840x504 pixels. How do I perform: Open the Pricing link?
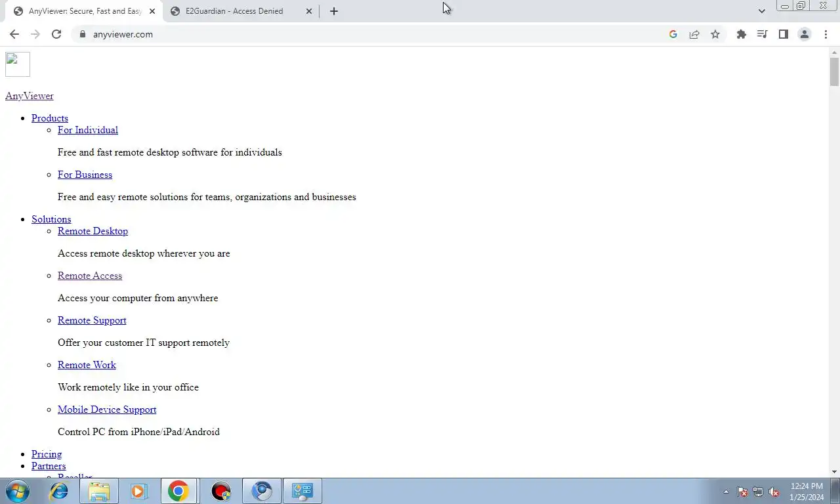[x=47, y=454]
